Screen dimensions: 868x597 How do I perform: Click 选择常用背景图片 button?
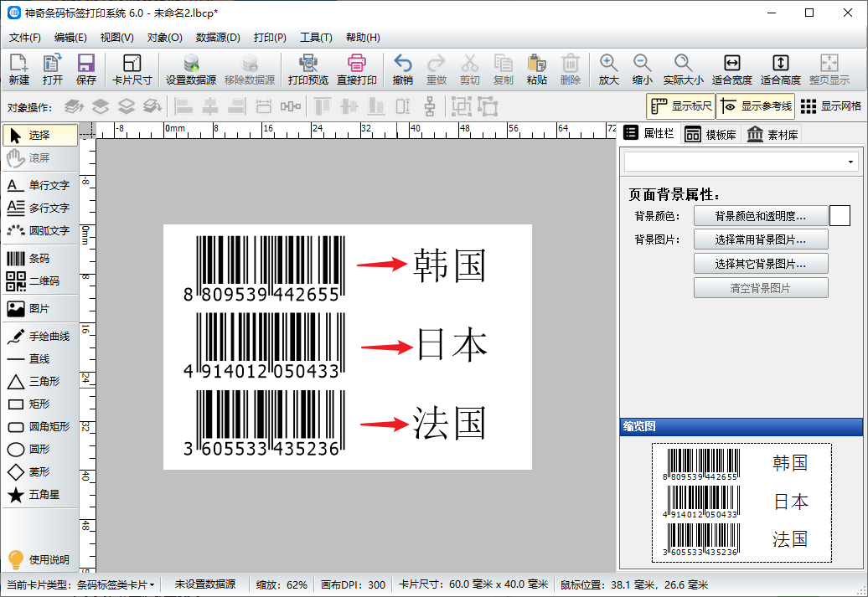point(761,239)
